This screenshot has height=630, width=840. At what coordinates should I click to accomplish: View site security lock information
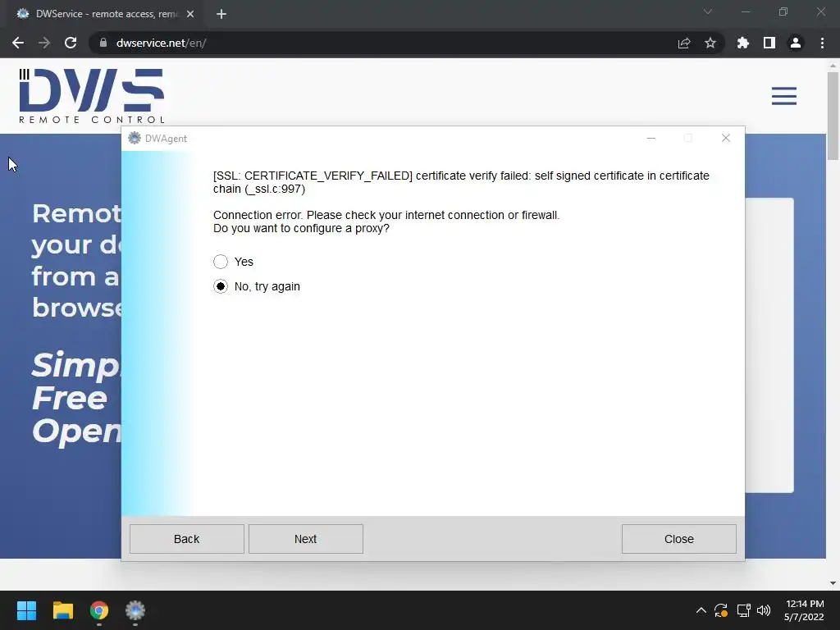pyautogui.click(x=103, y=43)
